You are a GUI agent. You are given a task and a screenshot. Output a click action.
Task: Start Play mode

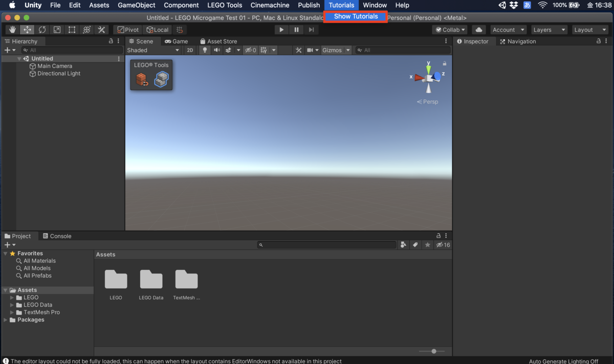tap(281, 30)
